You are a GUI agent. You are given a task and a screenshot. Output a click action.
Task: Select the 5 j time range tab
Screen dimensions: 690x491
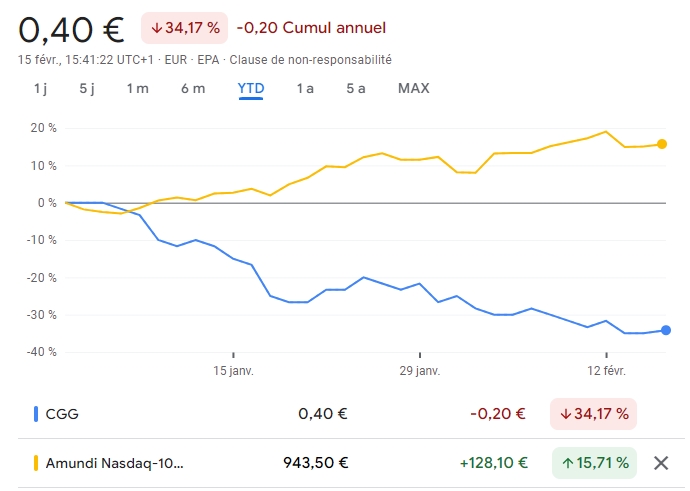point(87,88)
